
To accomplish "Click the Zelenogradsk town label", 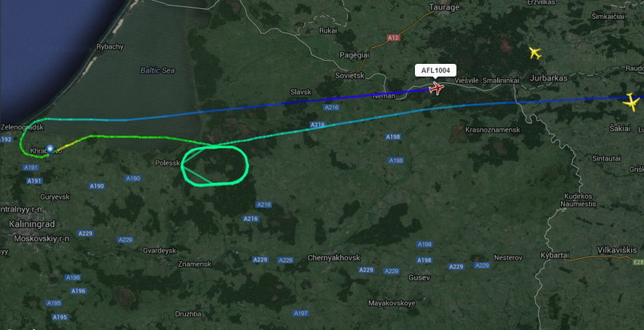I will [x=22, y=127].
